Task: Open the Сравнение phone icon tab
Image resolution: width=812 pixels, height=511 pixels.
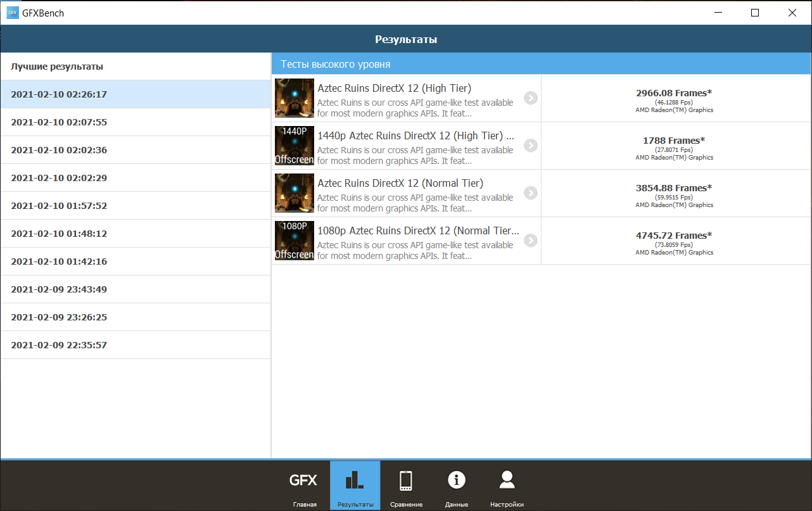Action: pyautogui.click(x=406, y=486)
